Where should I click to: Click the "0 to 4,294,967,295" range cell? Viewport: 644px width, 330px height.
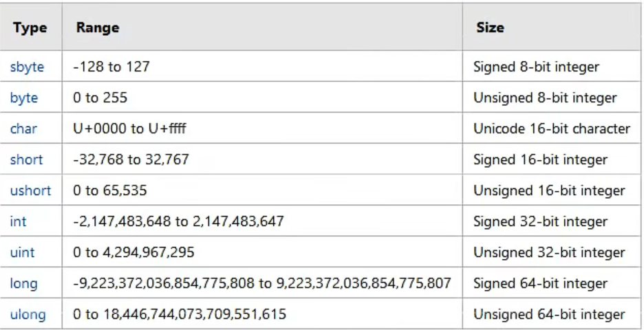point(133,253)
